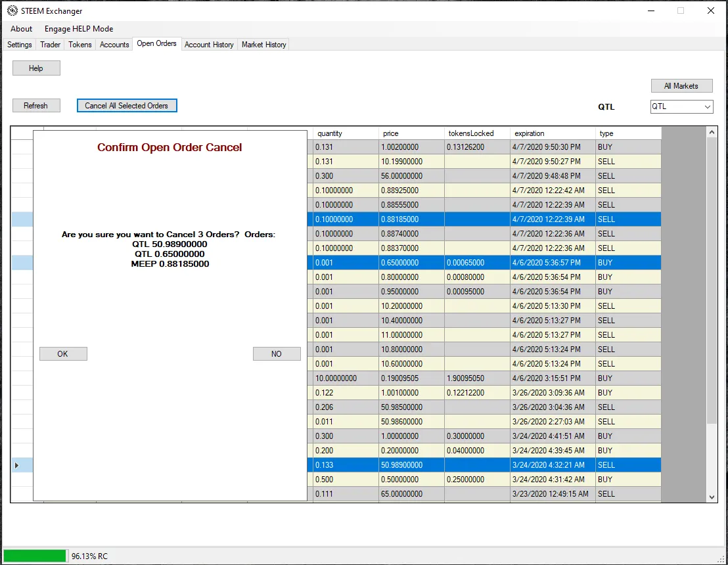The width and height of the screenshot is (728, 565).
Task: Confirm cancellation with OK button
Action: pos(63,353)
